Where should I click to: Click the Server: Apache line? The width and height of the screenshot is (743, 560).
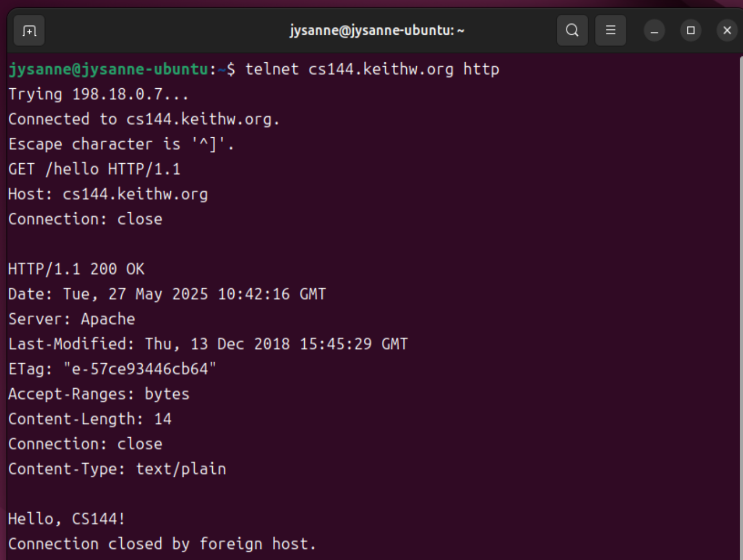(72, 319)
